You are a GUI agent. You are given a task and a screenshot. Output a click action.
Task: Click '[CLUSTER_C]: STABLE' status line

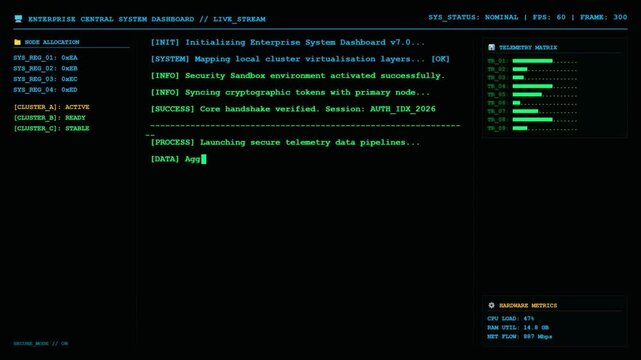pyautogui.click(x=52, y=128)
